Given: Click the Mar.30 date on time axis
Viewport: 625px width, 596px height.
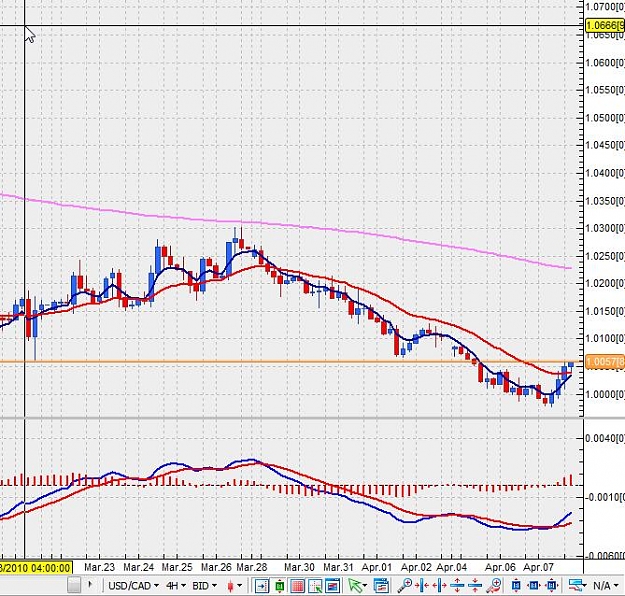Looking at the screenshot, I should pos(299,567).
